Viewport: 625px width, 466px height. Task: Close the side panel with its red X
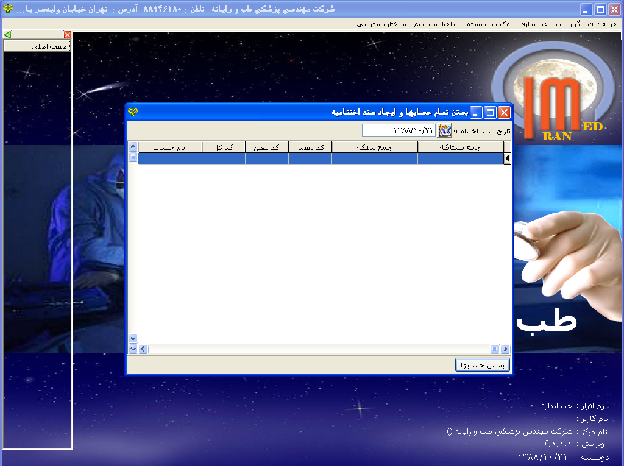tap(67, 35)
